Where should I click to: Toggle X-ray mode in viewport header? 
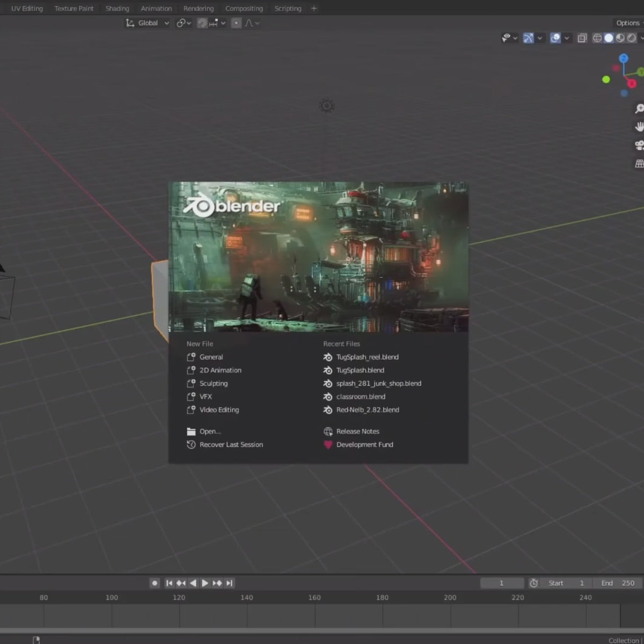(x=582, y=38)
